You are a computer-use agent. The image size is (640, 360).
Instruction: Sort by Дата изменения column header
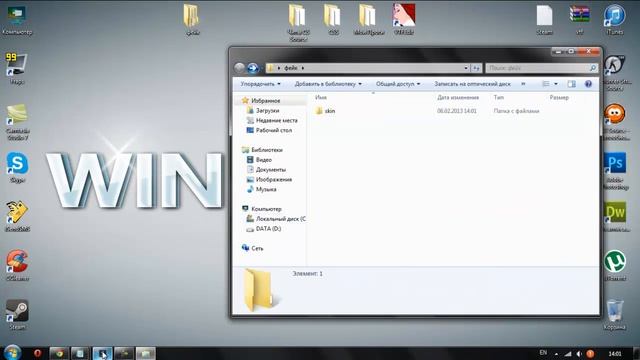point(458,98)
